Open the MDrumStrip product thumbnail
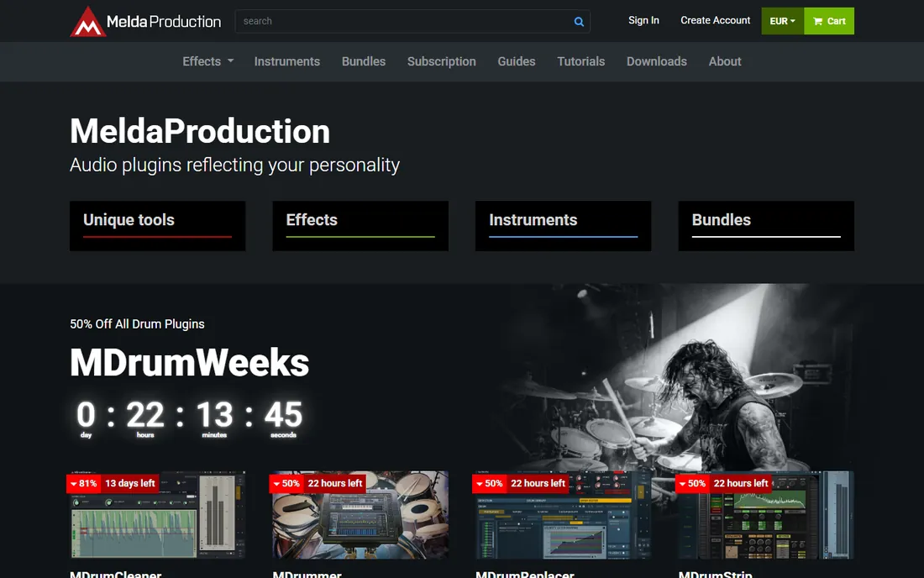 (766, 515)
